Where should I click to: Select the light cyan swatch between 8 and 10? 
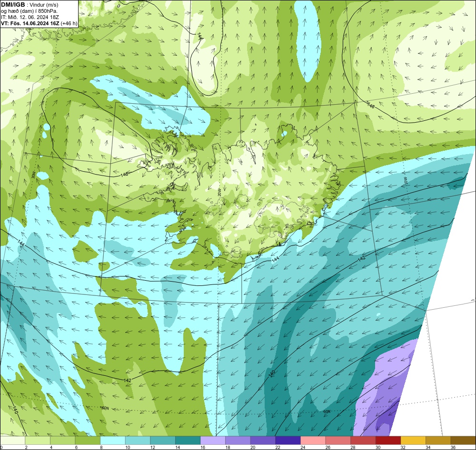pyautogui.click(x=113, y=440)
